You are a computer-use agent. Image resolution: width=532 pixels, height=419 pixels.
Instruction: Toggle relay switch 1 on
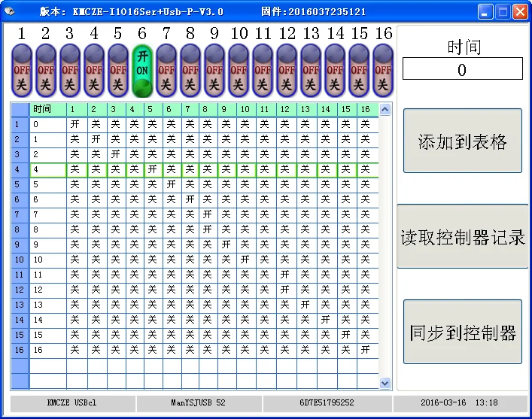pos(22,71)
